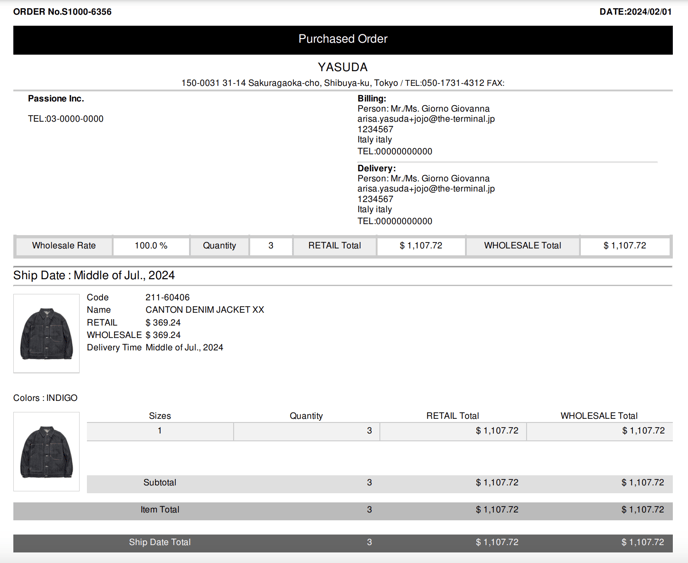Screen dimensions: 688x563
Task: Select the Sizes column header
Action: (x=160, y=416)
